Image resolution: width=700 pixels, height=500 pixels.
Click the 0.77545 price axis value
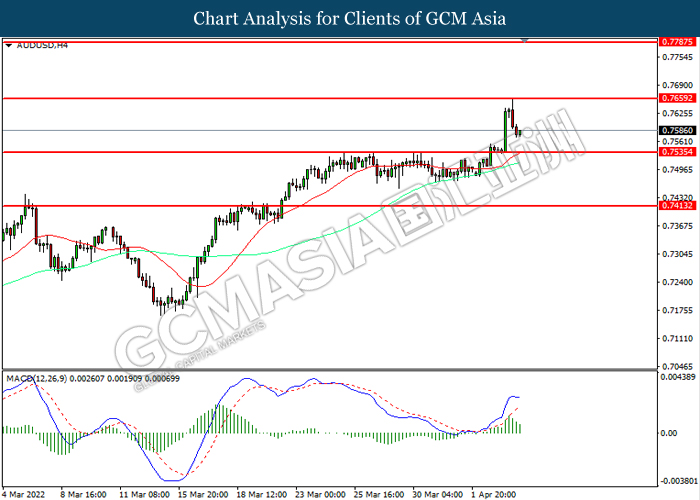[x=678, y=57]
